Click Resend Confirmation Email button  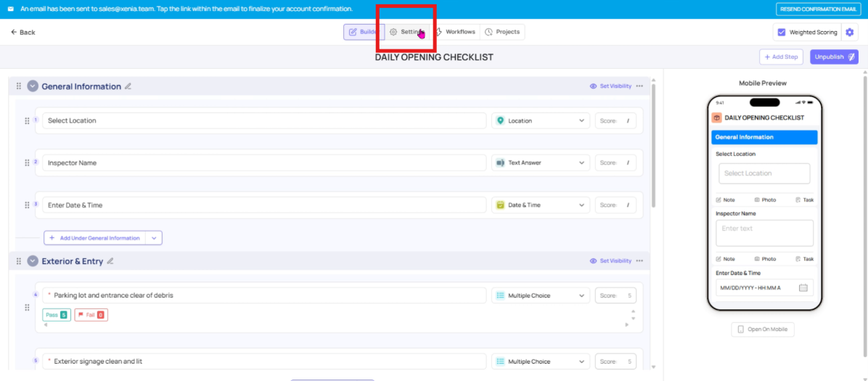[x=817, y=9]
